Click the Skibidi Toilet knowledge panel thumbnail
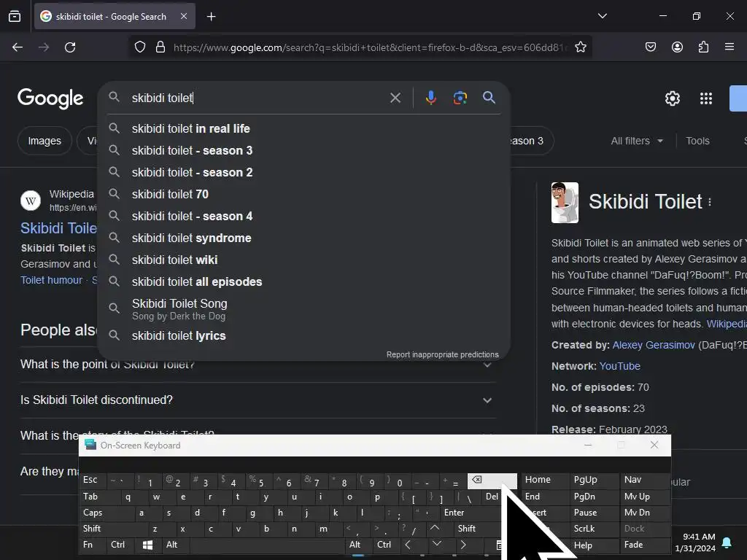 (x=565, y=203)
